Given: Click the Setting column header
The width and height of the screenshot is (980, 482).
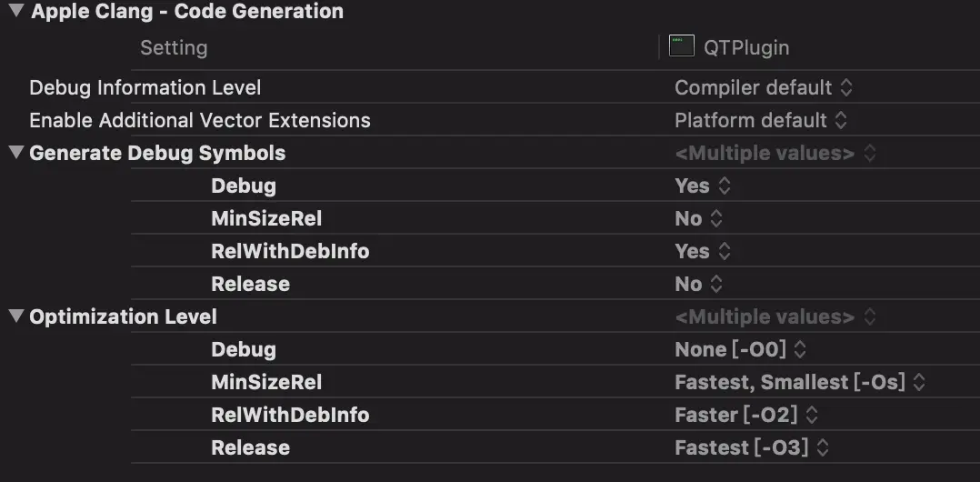Looking at the screenshot, I should point(174,47).
